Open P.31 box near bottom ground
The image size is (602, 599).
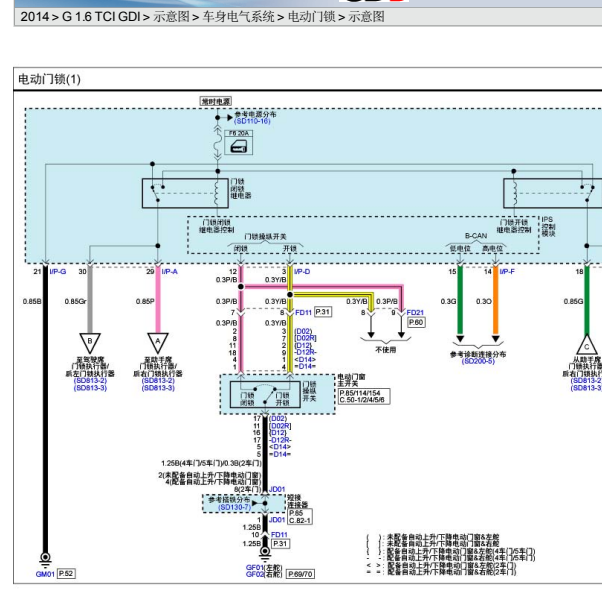pyautogui.click(x=281, y=544)
